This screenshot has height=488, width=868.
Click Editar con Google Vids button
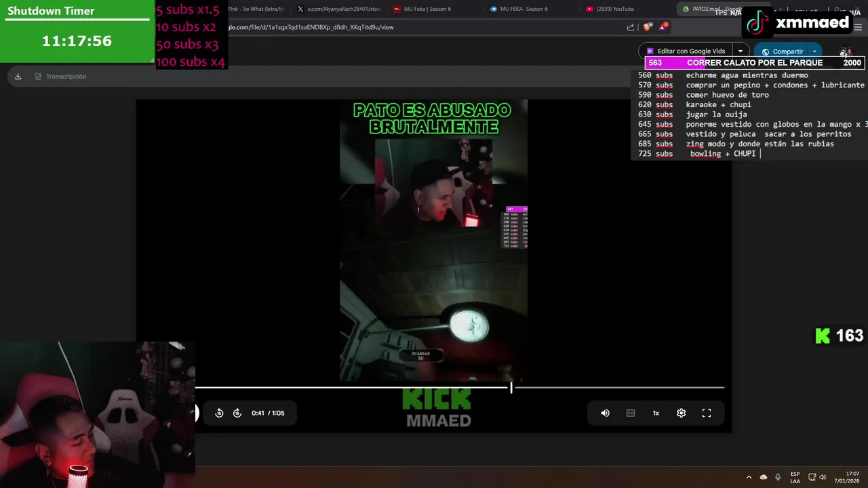click(x=685, y=51)
